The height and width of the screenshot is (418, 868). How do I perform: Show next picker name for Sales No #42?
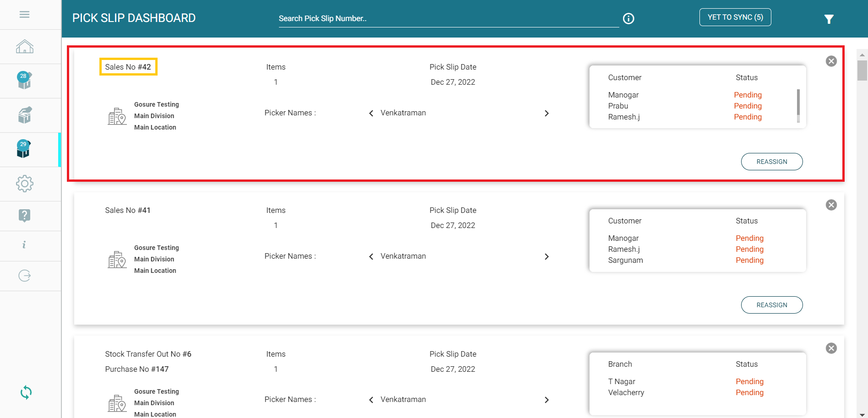[546, 113]
